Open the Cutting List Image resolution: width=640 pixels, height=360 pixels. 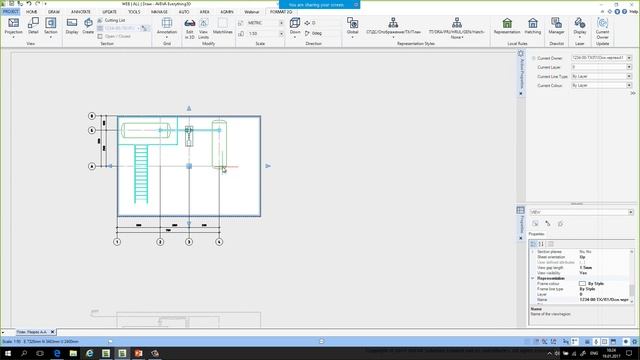coord(111,20)
